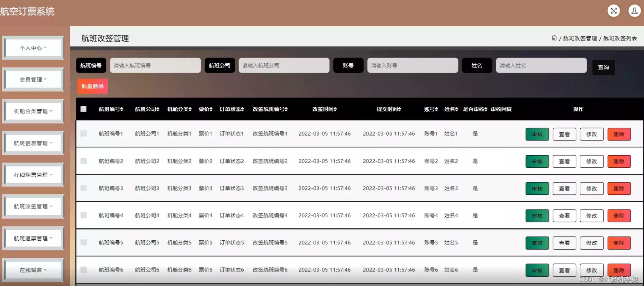Image resolution: width=644 pixels, height=286 pixels.
Task: Sort by 航班公司 column arrows
Action: pos(158,109)
